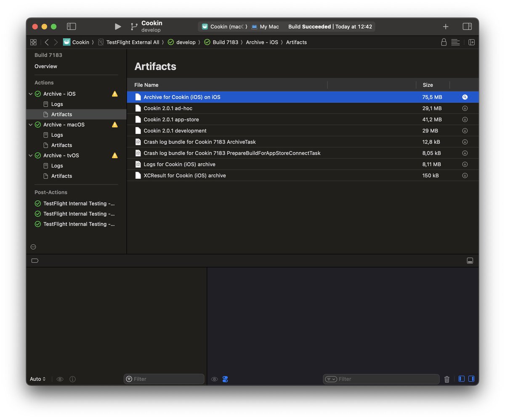Open the Auto variables scope dropdown
The image size is (505, 420).
(38, 379)
